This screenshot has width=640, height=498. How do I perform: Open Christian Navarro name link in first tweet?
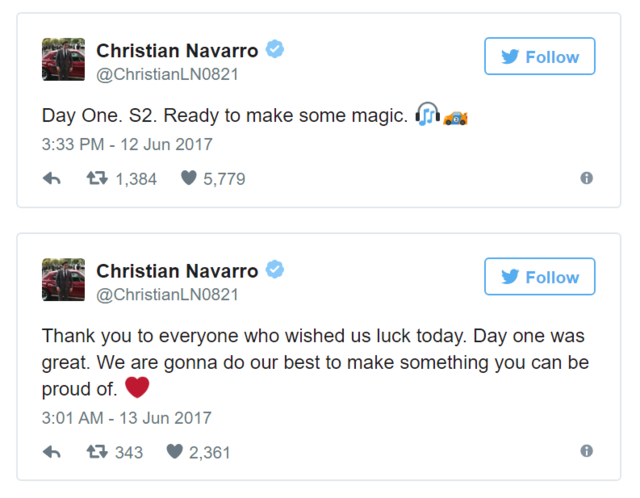177,50
